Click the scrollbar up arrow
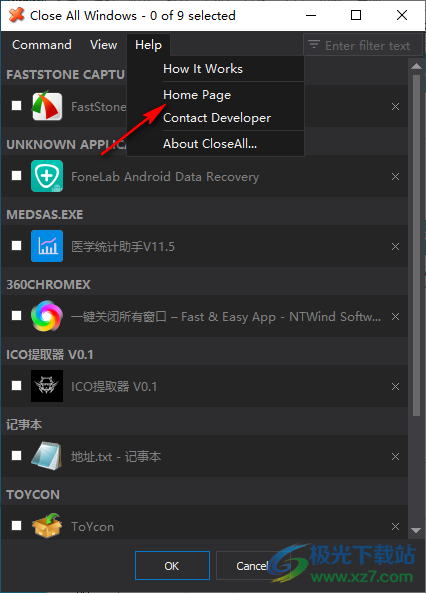Image resolution: width=426 pixels, height=593 pixels. (x=416, y=66)
